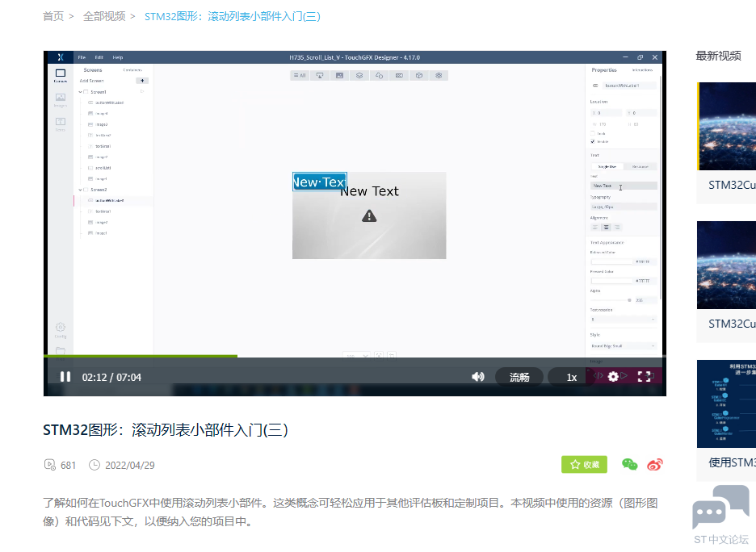The image size is (756, 552).
Task: Toggle the Visible checkbox
Action: pos(593,141)
